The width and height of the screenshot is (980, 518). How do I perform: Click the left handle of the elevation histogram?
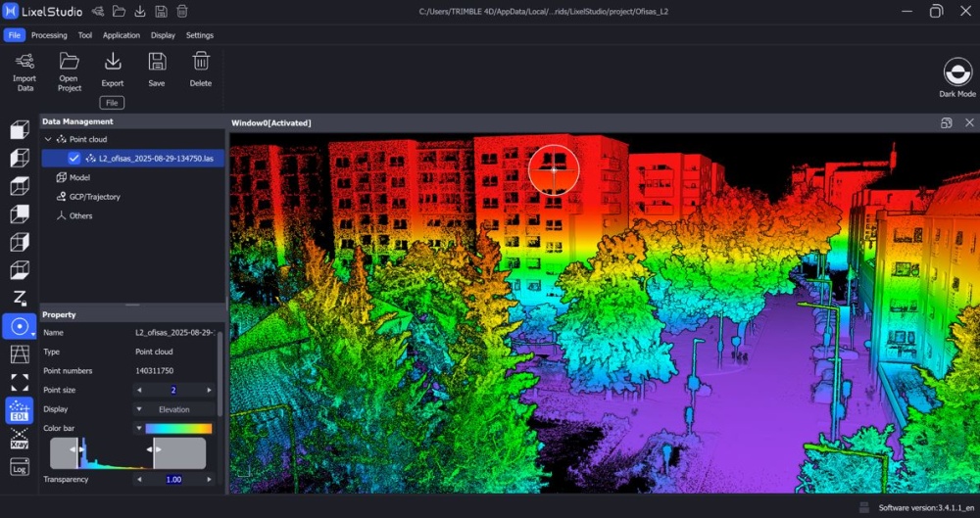pos(77,449)
